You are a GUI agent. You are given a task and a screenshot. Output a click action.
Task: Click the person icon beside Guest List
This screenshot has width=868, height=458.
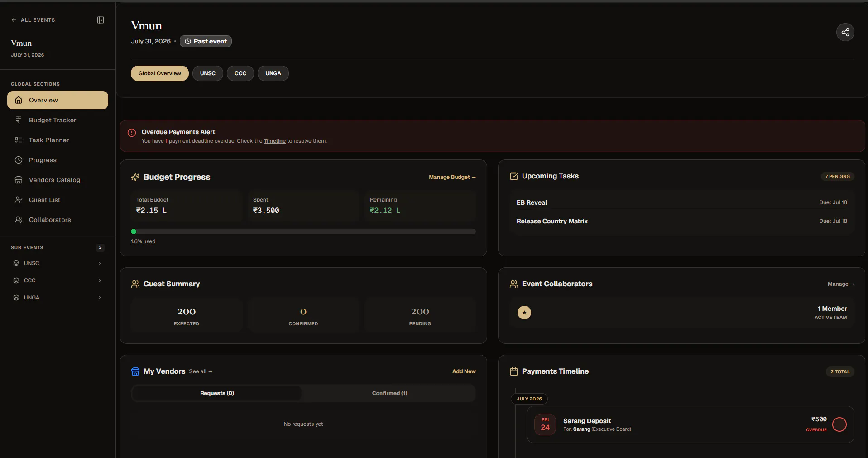[x=19, y=200]
